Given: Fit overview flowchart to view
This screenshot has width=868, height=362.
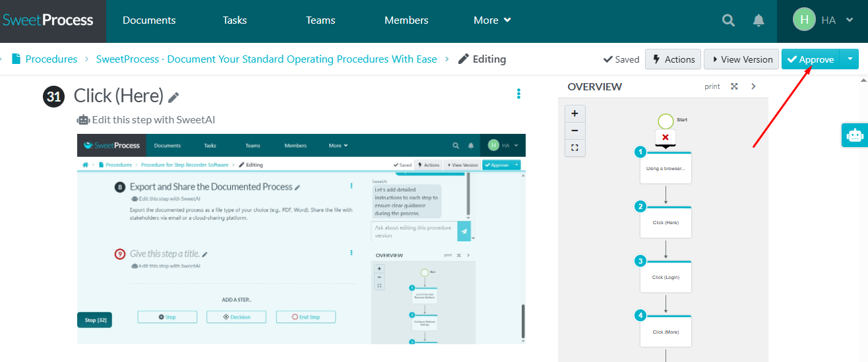Looking at the screenshot, I should coord(574,148).
